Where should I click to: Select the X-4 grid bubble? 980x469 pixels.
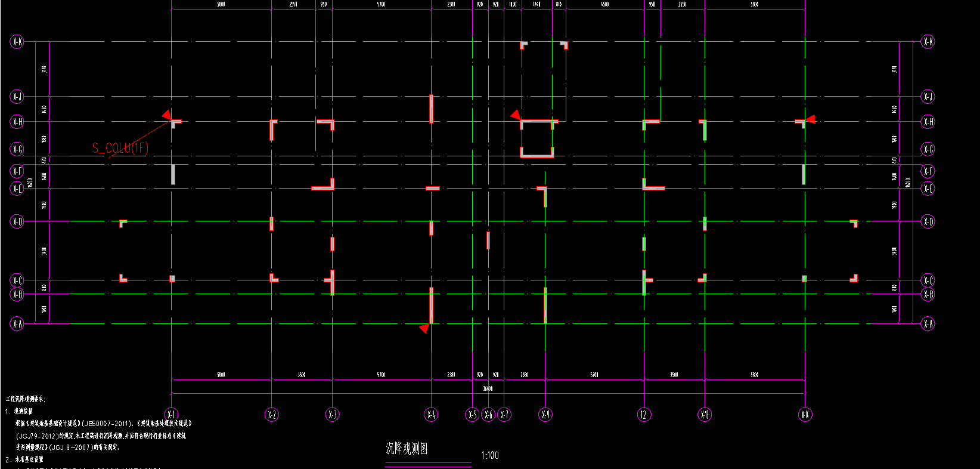tap(431, 415)
